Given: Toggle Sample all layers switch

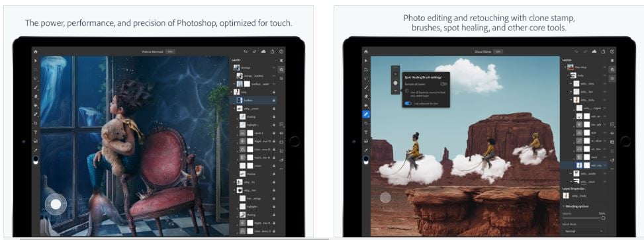Looking at the screenshot, I should pos(444,84).
